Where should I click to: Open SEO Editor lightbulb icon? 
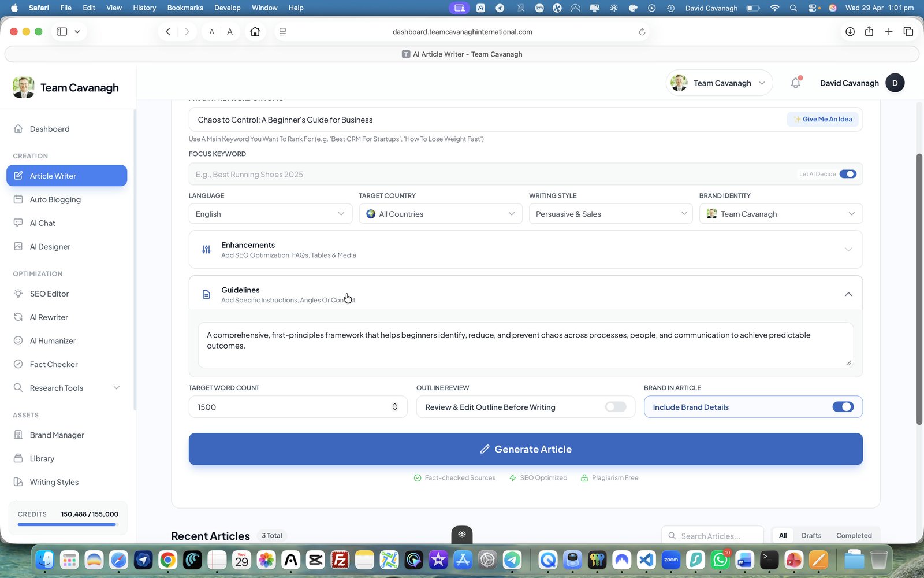click(18, 294)
